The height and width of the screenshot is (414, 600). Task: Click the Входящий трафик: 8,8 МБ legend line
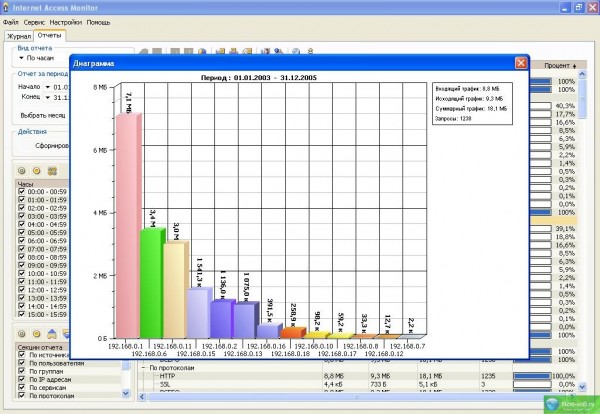pyautogui.click(x=467, y=89)
